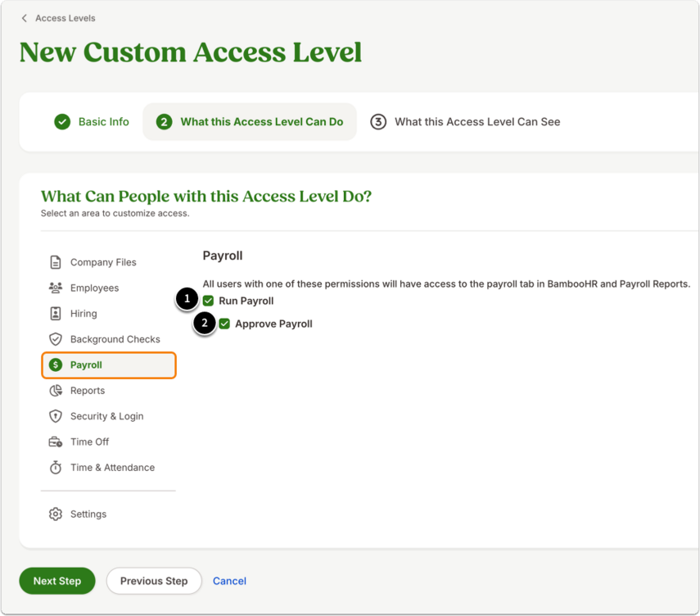The width and height of the screenshot is (700, 616).
Task: Return to Access Levels via breadcrumb link
Action: pos(65,18)
